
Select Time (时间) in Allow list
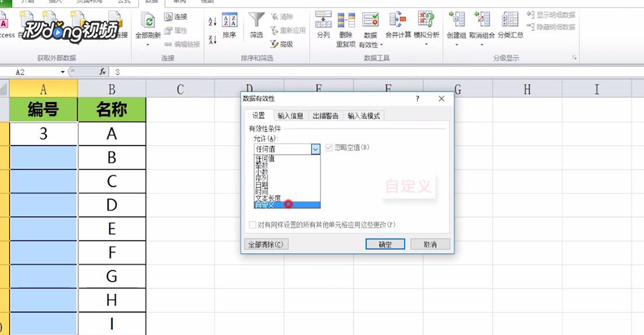pos(287,191)
